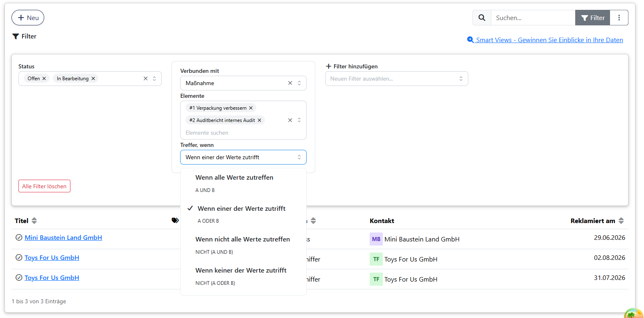Open the three-dot more options menu
Screen dimensions: 644x318
pyautogui.click(x=619, y=18)
